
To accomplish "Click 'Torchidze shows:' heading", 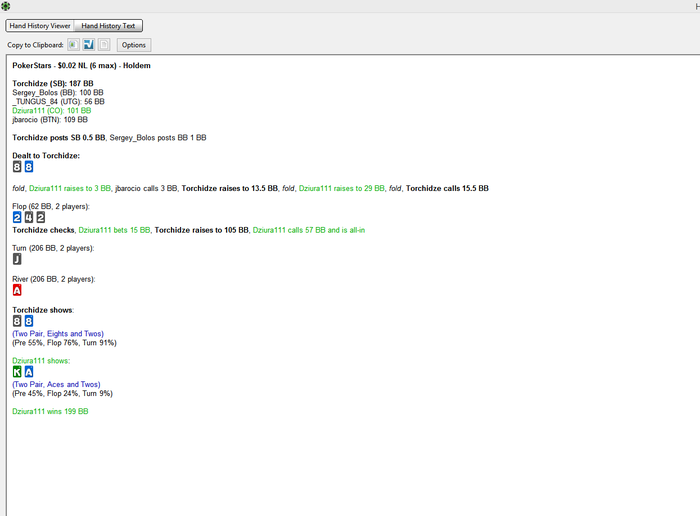I will [x=43, y=310].
